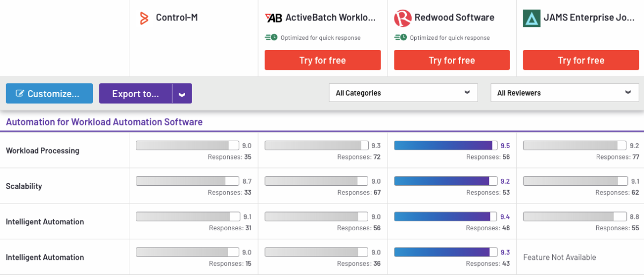Click Control-M's Scalability 8.7 rating bar
This screenshot has height=277, width=644.
187,181
